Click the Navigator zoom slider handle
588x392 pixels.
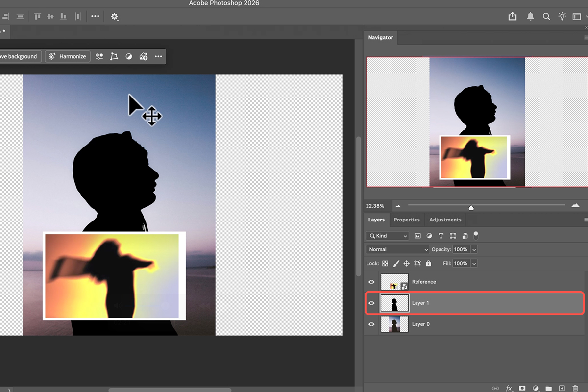click(x=471, y=207)
